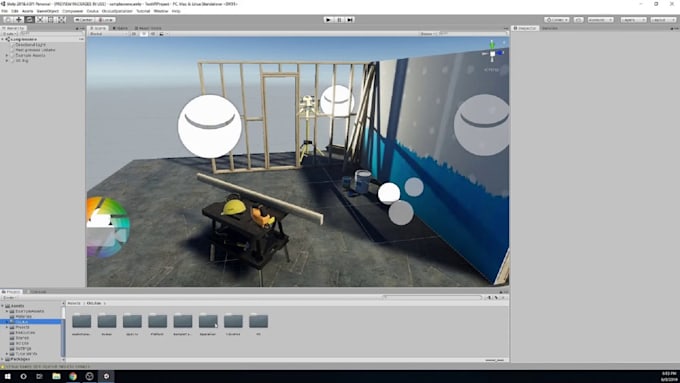Viewport: 680px width, 383px height.
Task: Open the Help menu
Action: click(176, 11)
